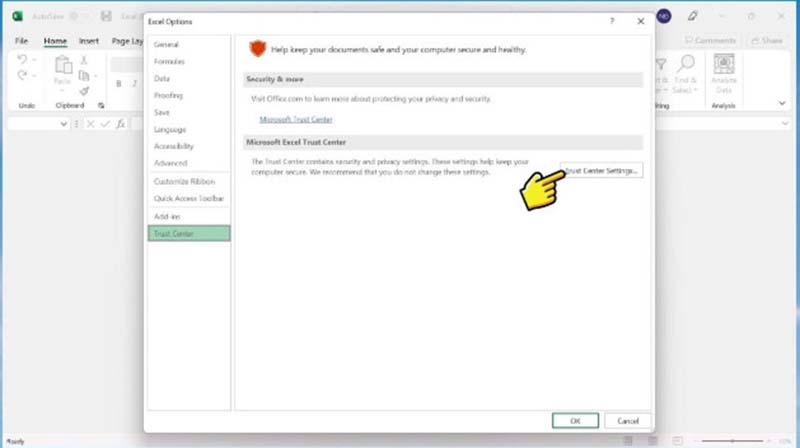The width and height of the screenshot is (800, 448).
Task: Switch to the Home ribbon tab
Action: 55,41
